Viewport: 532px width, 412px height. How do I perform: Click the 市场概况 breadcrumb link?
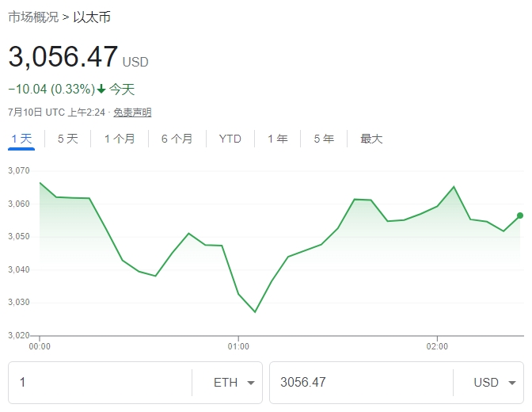[x=32, y=17]
